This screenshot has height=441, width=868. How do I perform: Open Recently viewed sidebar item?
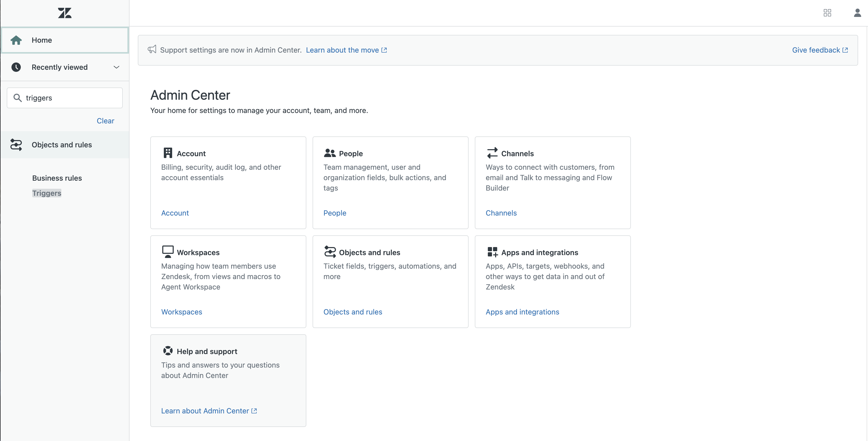[65, 67]
